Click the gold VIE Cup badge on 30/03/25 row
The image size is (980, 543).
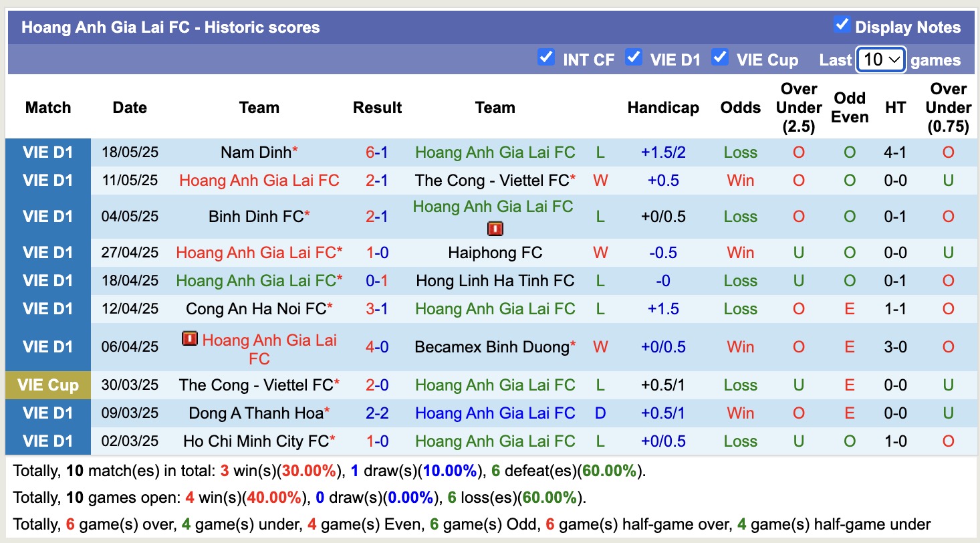point(47,385)
